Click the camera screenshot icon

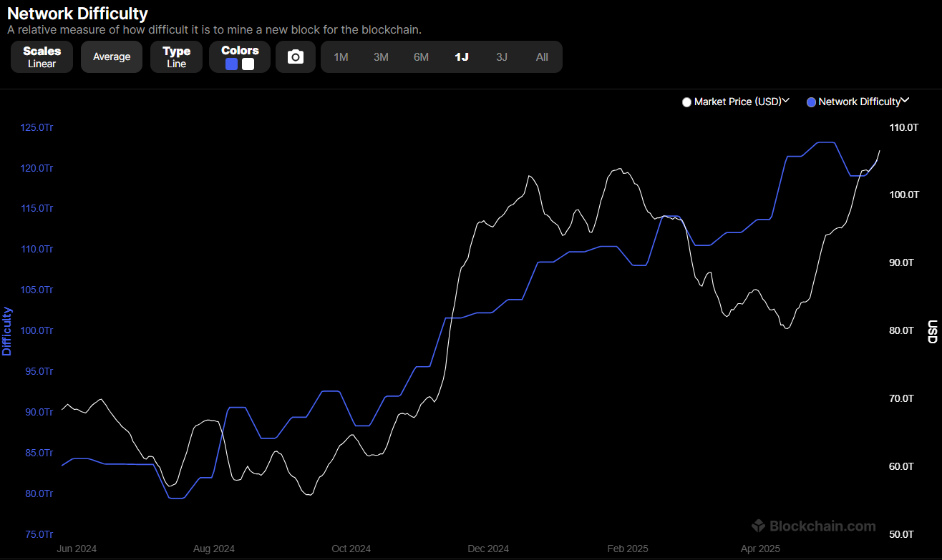click(x=296, y=57)
